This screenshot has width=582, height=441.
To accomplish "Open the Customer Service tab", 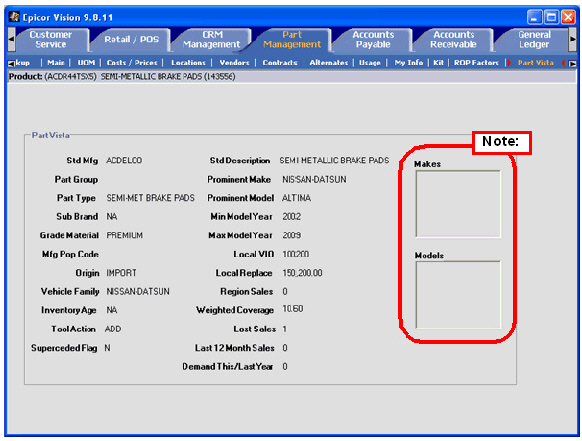I will pyautogui.click(x=51, y=39).
